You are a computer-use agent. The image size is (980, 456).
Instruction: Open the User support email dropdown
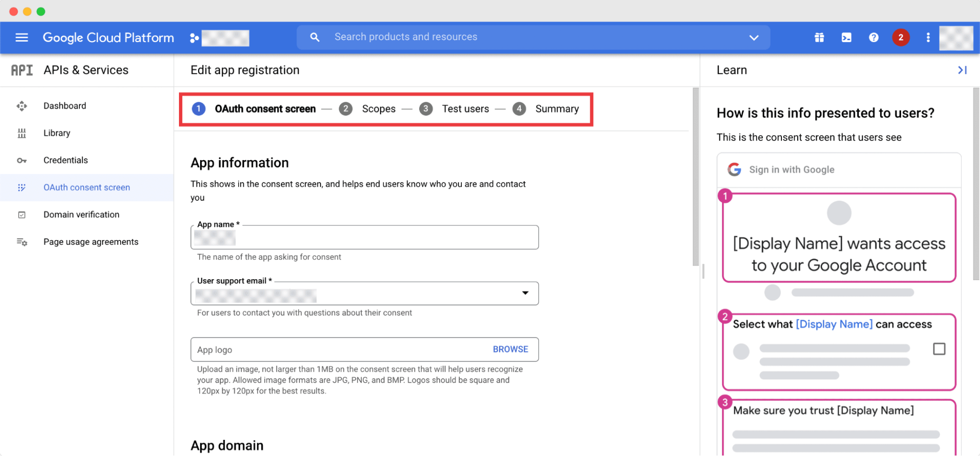click(365, 293)
